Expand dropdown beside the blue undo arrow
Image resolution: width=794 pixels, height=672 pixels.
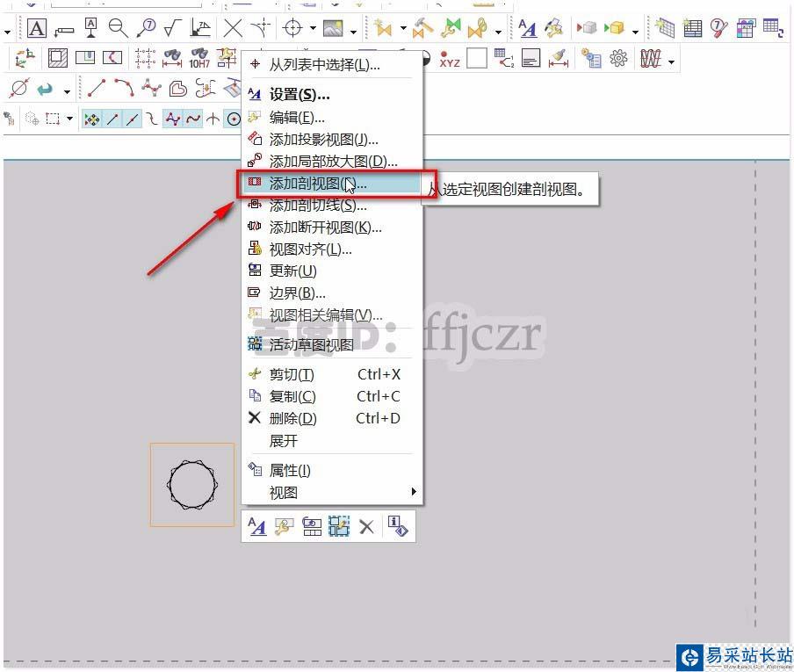[x=67, y=91]
